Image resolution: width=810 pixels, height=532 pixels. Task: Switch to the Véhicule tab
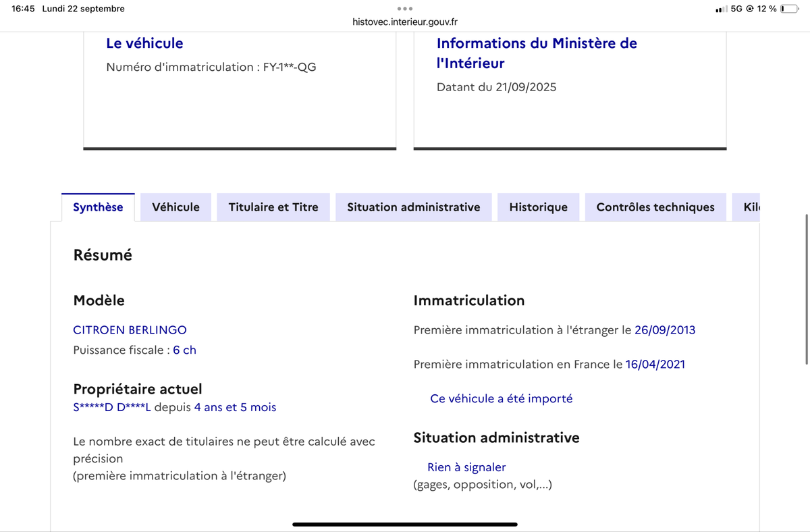(175, 207)
